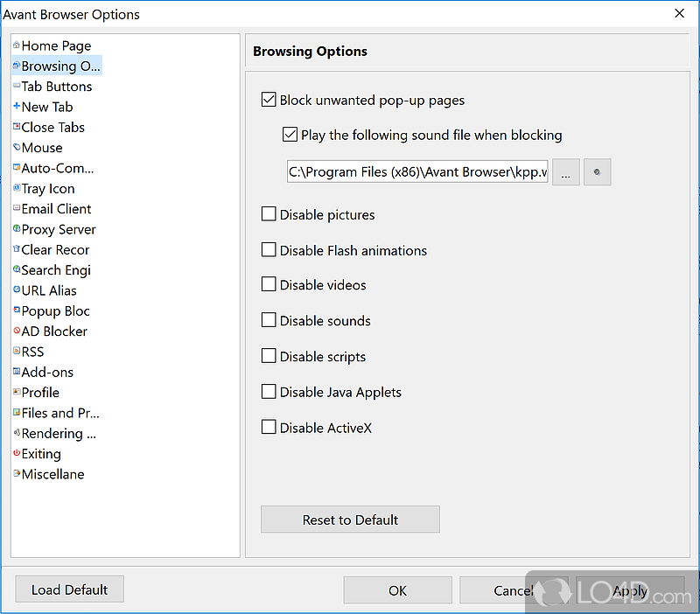This screenshot has width=700, height=614.
Task: Uncheck Play sound file when blocking
Action: tap(290, 135)
